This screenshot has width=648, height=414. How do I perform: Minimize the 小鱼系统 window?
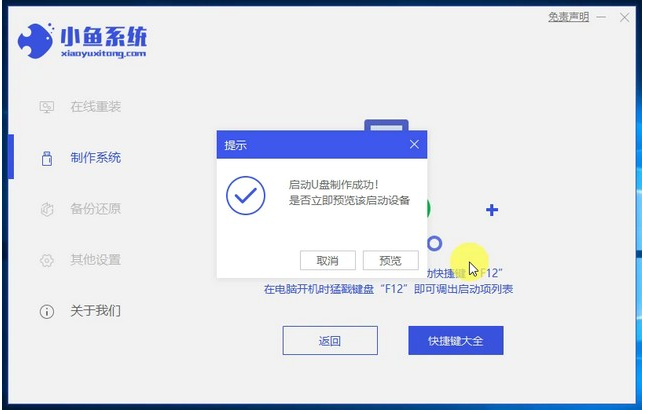(601, 17)
